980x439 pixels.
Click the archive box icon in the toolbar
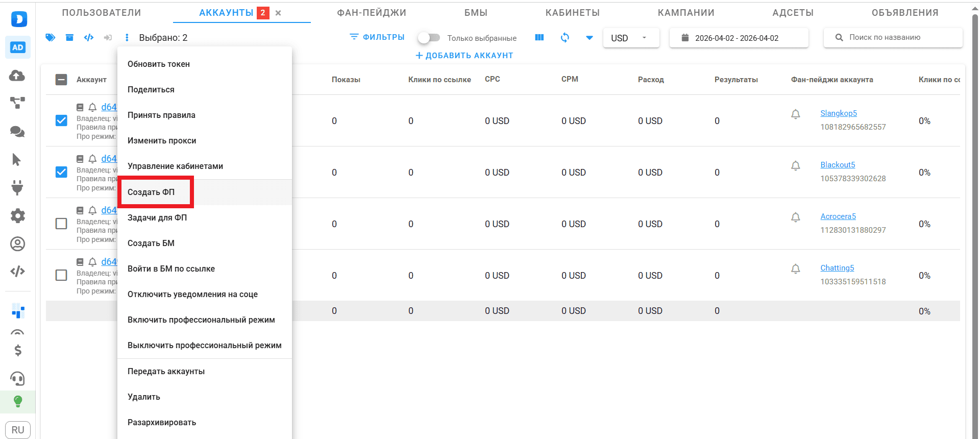click(x=69, y=37)
